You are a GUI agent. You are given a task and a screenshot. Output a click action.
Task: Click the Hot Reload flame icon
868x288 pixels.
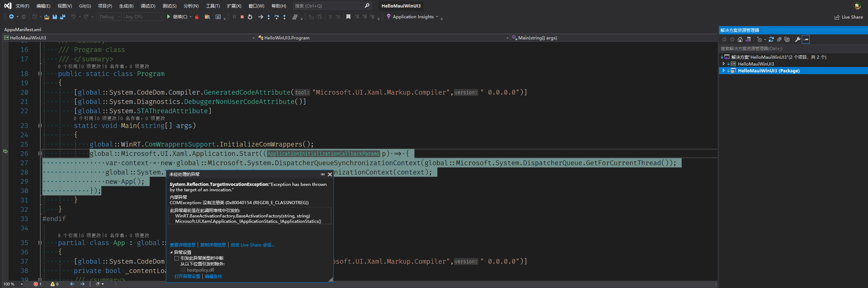pos(197,17)
